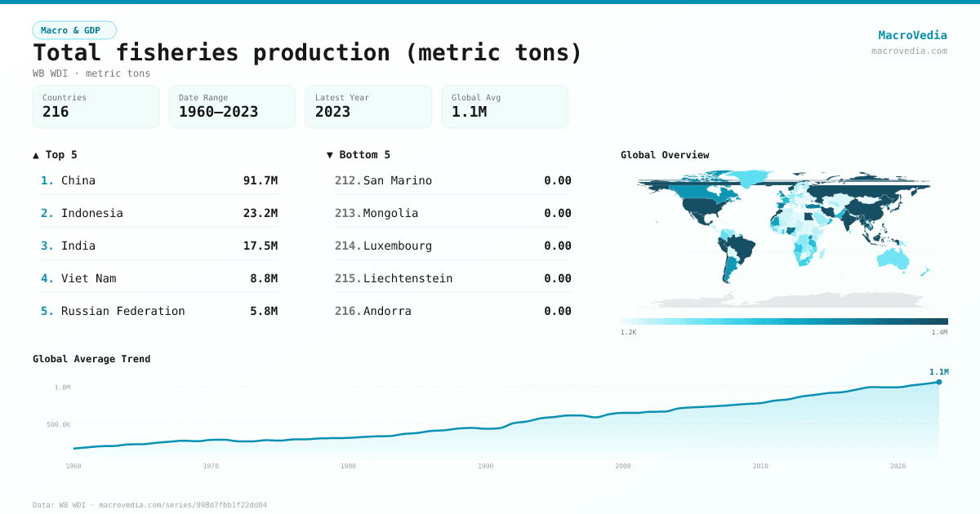Switch to the Global Overview panel
The width and height of the screenshot is (980, 514).
click(x=665, y=154)
